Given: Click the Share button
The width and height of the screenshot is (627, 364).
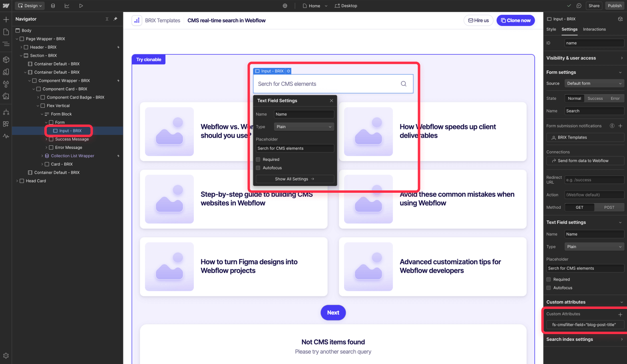Looking at the screenshot, I should click(594, 6).
